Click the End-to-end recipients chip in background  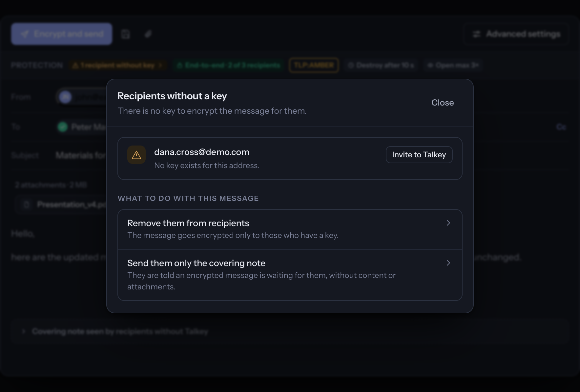coord(229,65)
